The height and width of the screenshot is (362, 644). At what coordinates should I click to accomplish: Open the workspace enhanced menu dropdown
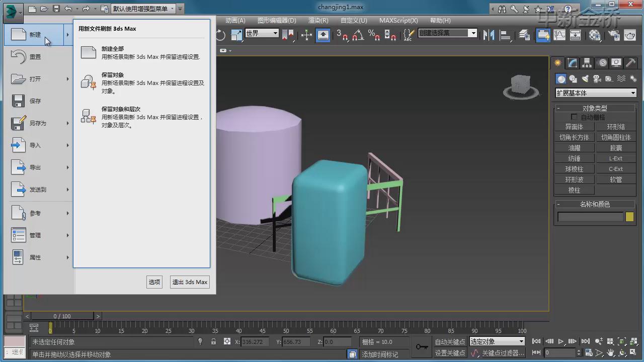click(x=143, y=9)
